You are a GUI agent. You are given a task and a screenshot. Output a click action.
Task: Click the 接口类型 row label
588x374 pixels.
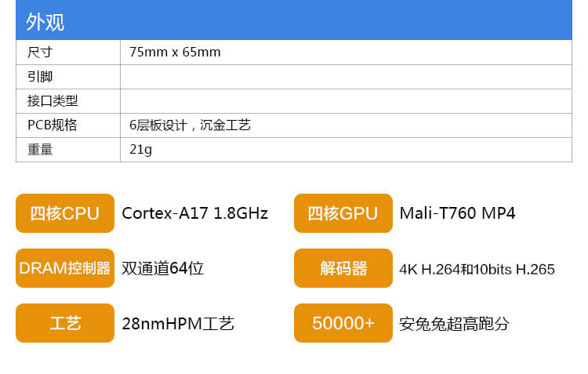tap(52, 101)
